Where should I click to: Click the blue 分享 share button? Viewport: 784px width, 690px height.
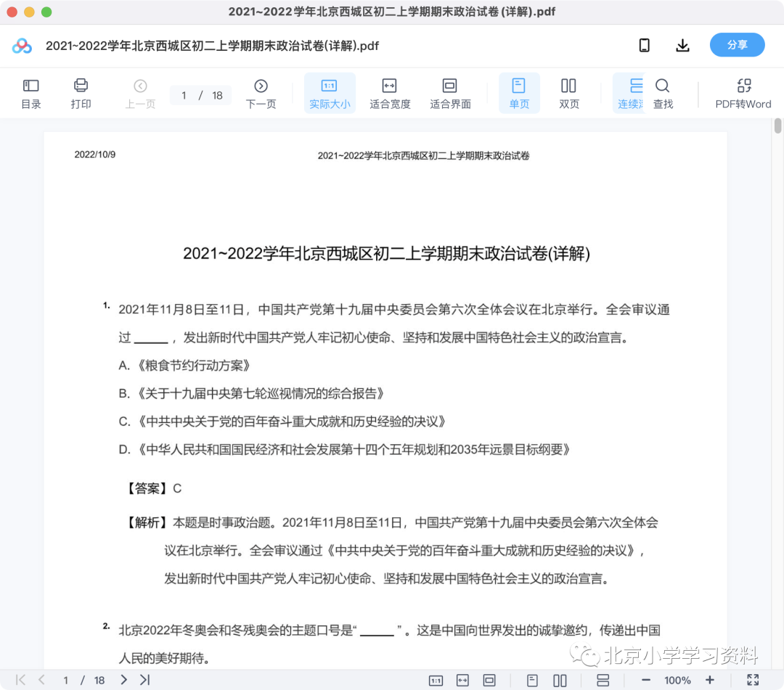click(x=737, y=45)
